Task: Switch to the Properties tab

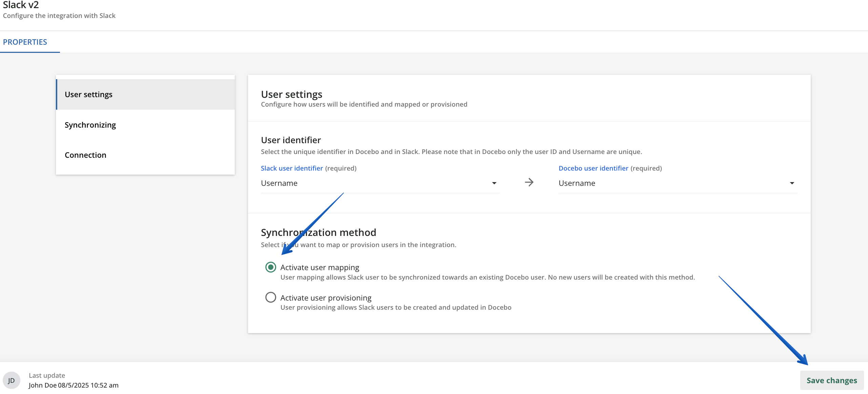Action: click(25, 42)
